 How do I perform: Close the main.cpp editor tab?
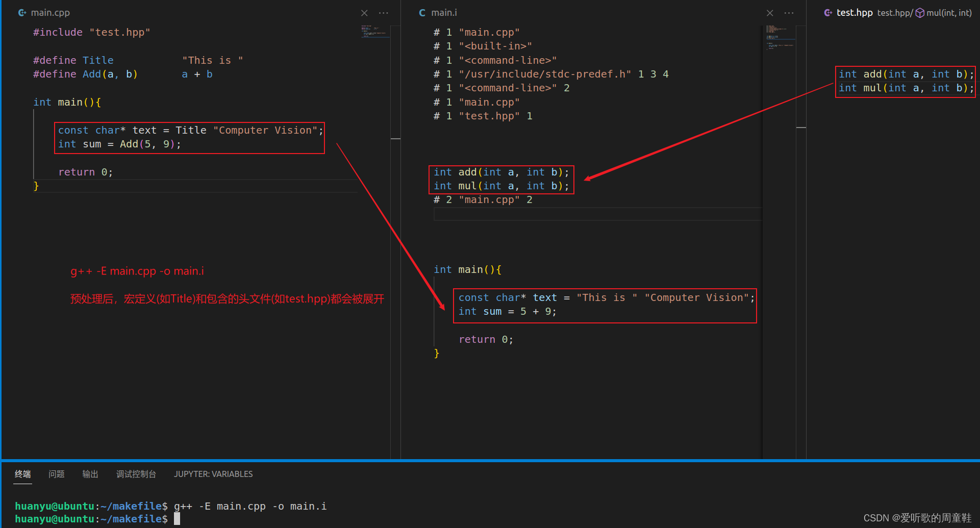click(x=364, y=13)
